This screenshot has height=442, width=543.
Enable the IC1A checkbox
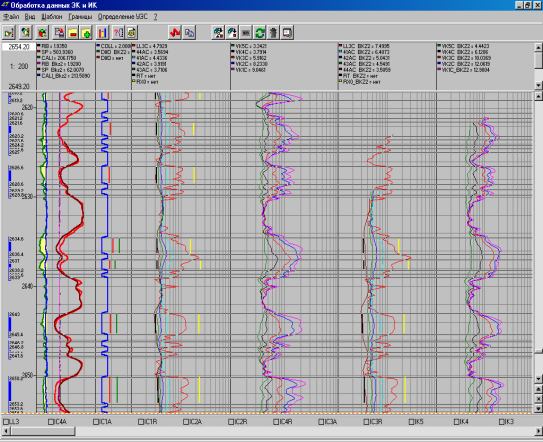96,422
